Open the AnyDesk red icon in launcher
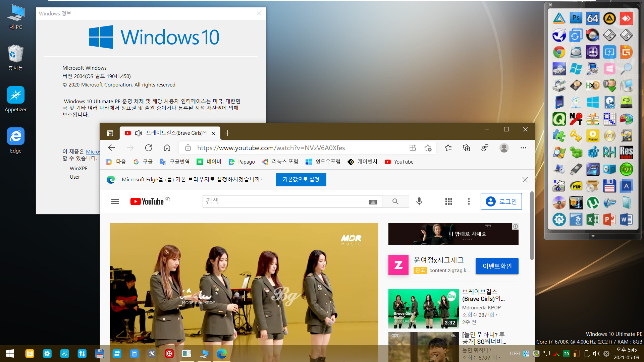 click(626, 18)
